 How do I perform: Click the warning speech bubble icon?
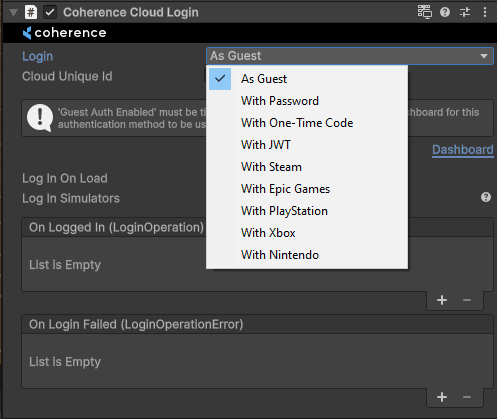tap(40, 118)
